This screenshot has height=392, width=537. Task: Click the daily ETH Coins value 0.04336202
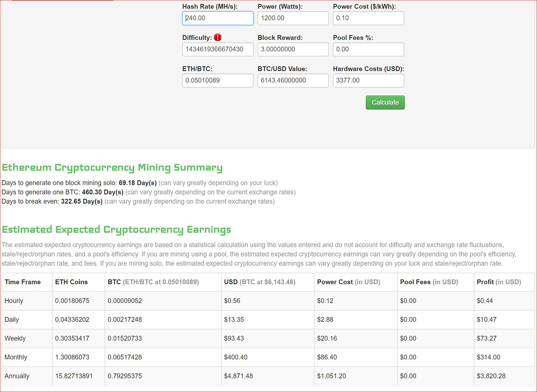72,320
